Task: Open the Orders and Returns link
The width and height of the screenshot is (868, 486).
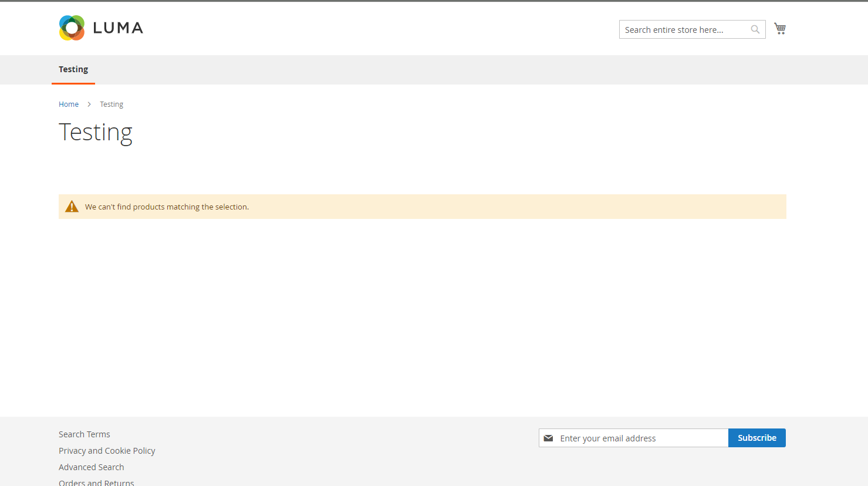Action: pyautogui.click(x=96, y=482)
